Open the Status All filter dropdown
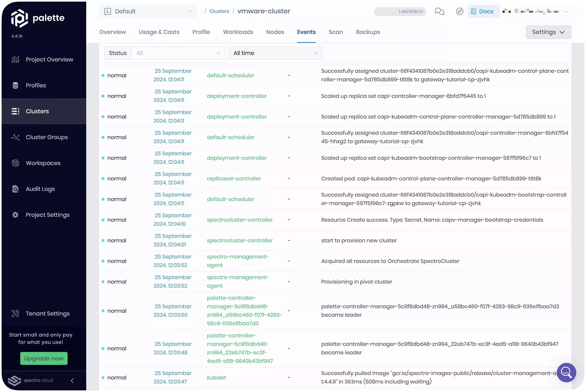 coord(178,53)
